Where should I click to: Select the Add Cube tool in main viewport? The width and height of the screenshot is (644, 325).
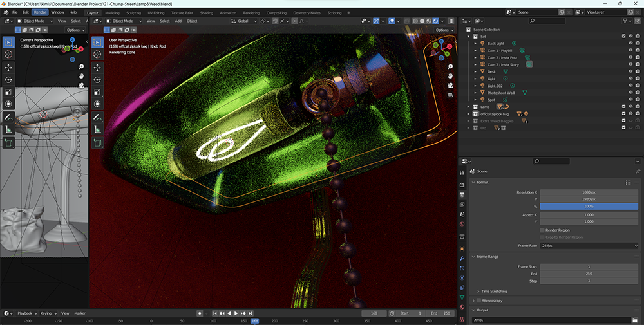[97, 143]
